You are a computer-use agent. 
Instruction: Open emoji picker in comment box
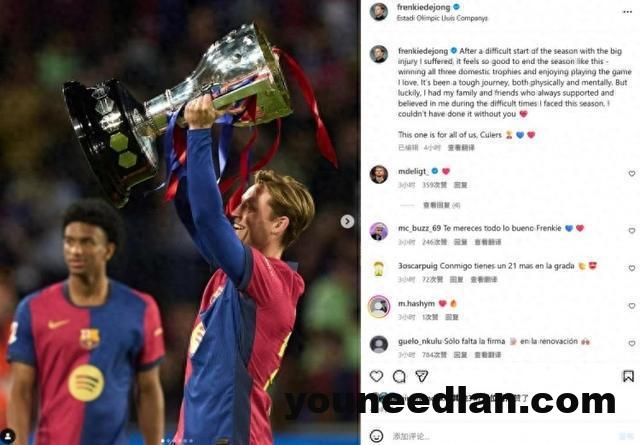click(376, 436)
